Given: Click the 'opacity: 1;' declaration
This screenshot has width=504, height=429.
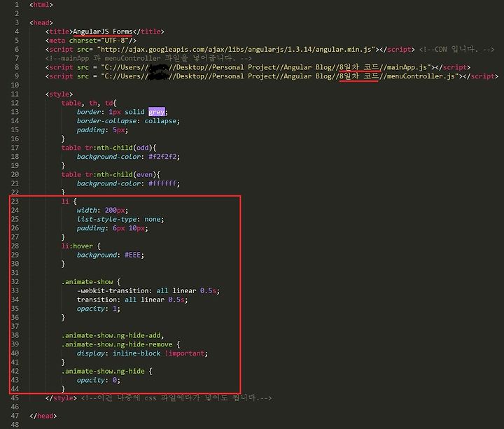Looking at the screenshot, I should click(x=99, y=309).
